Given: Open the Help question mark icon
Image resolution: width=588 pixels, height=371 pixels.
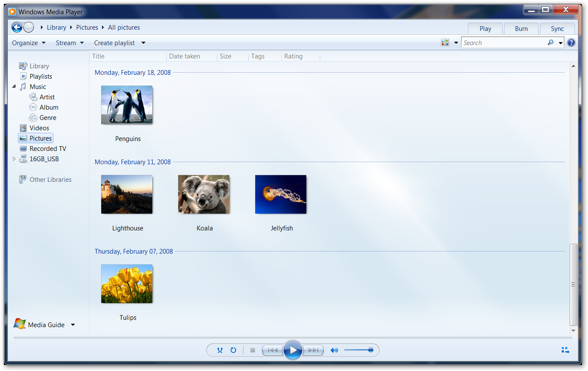Looking at the screenshot, I should (571, 43).
